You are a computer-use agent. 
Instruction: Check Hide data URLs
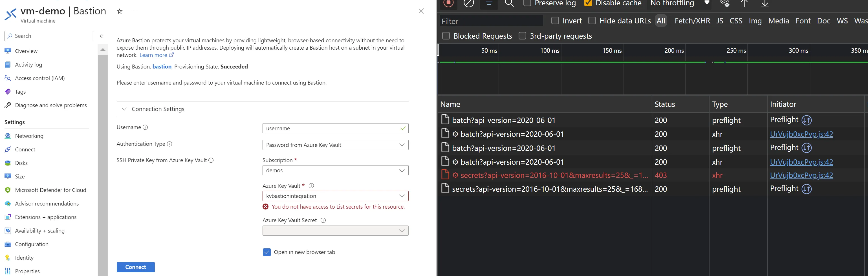[x=592, y=21]
